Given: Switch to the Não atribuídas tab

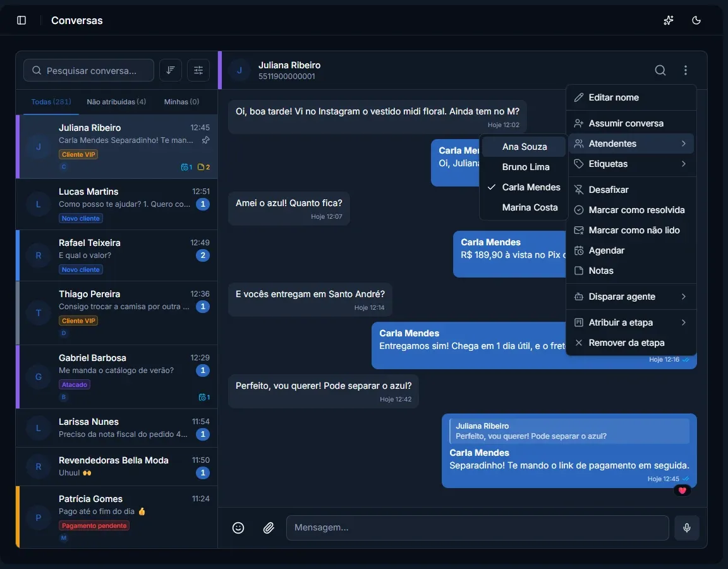Looking at the screenshot, I should [x=116, y=102].
